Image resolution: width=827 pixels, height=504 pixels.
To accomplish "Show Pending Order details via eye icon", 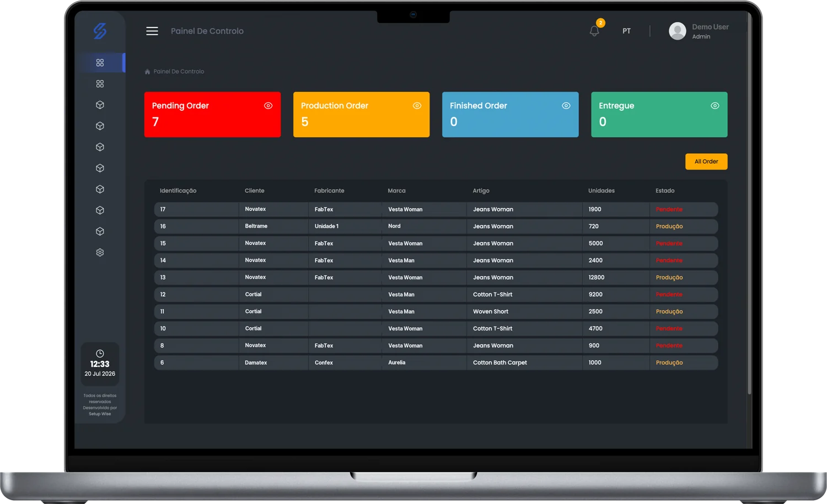I will point(268,106).
